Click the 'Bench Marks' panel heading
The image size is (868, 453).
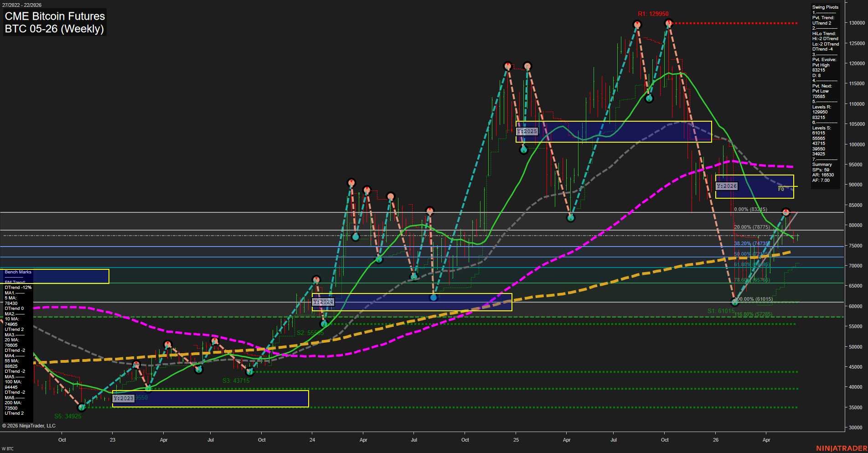click(18, 272)
